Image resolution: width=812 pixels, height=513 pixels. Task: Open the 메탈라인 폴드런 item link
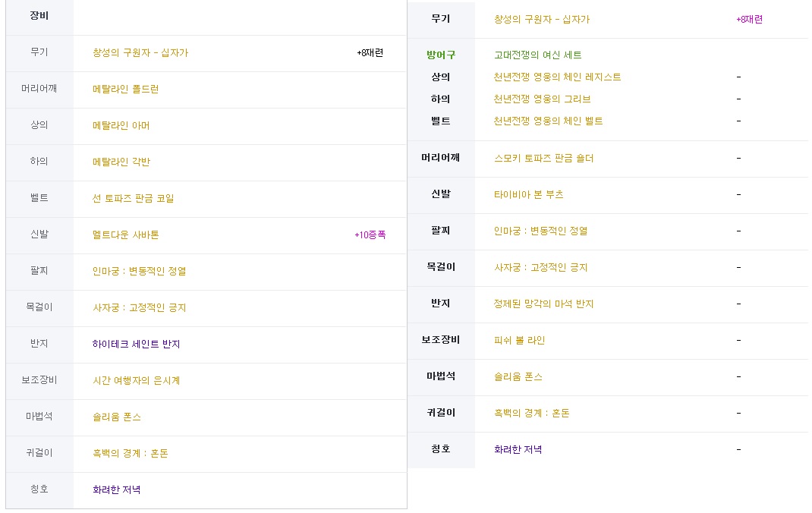coord(125,89)
